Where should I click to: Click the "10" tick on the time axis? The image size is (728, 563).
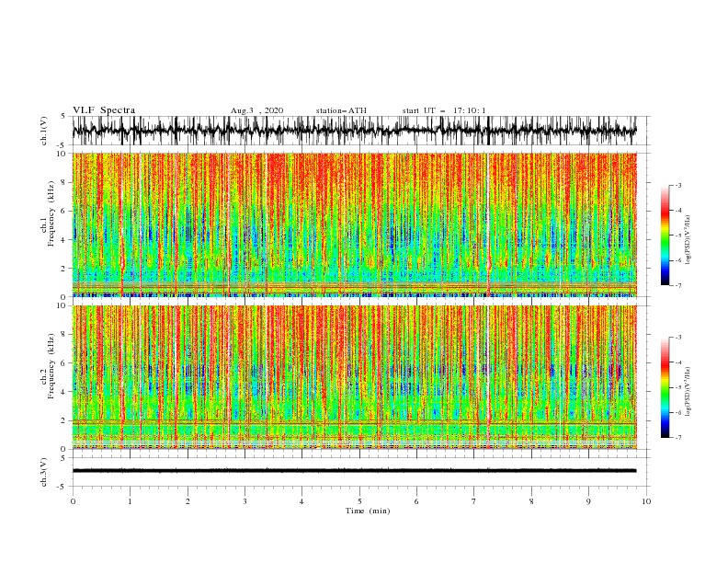646,501
